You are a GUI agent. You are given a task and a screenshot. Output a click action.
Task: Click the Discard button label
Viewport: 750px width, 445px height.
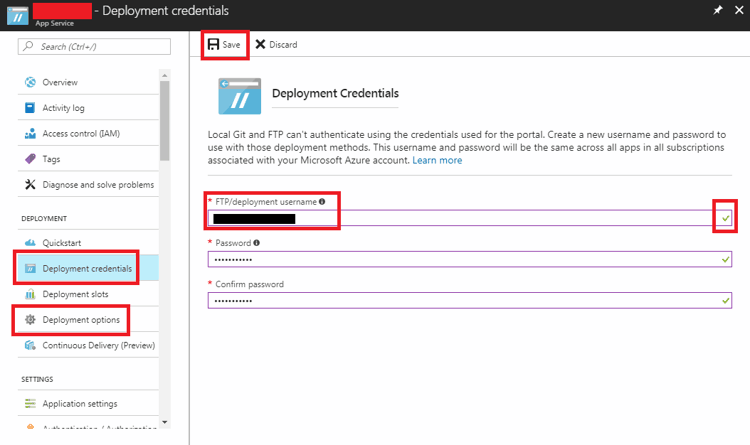(283, 44)
